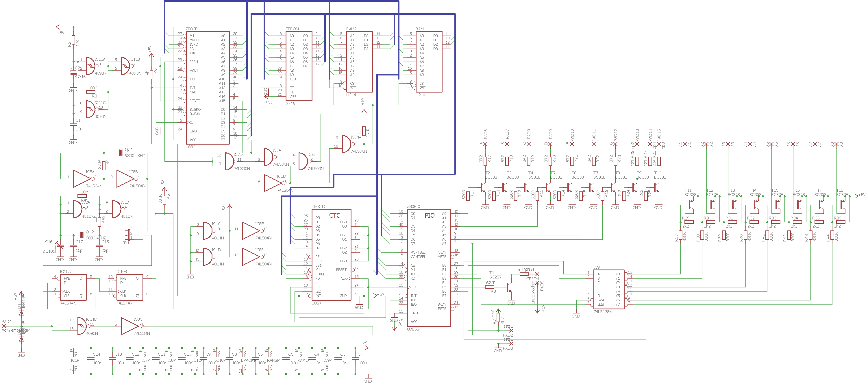Screen dimensions: 868x384
Task: Click the C16 trimmer capacitor label
Action: pos(49,242)
